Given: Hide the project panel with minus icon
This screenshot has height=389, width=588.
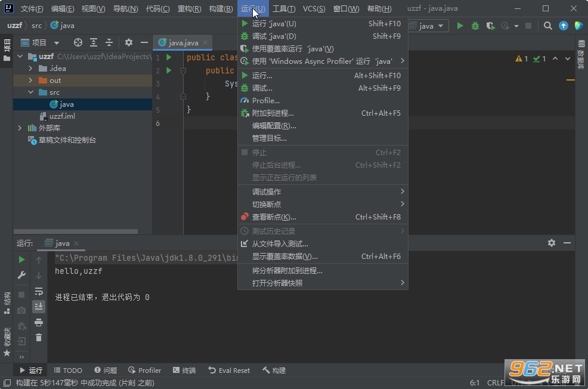Looking at the screenshot, I should click(x=144, y=42).
